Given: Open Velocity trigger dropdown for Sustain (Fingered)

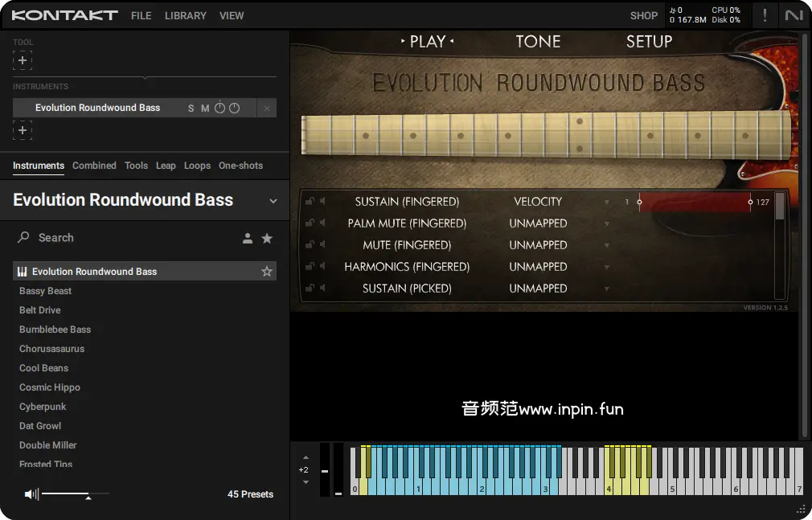Looking at the screenshot, I should (607, 202).
